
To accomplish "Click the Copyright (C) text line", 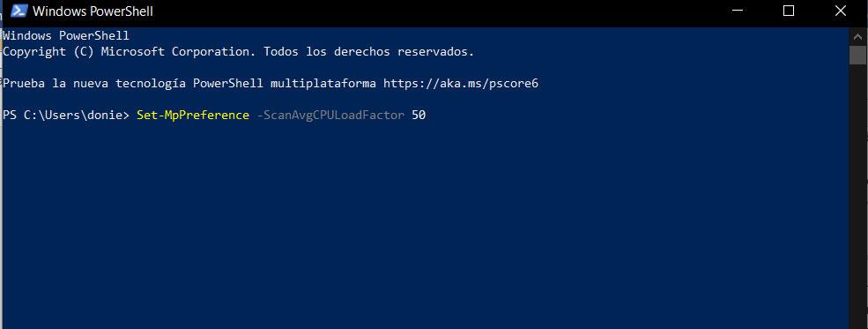I will click(x=239, y=52).
